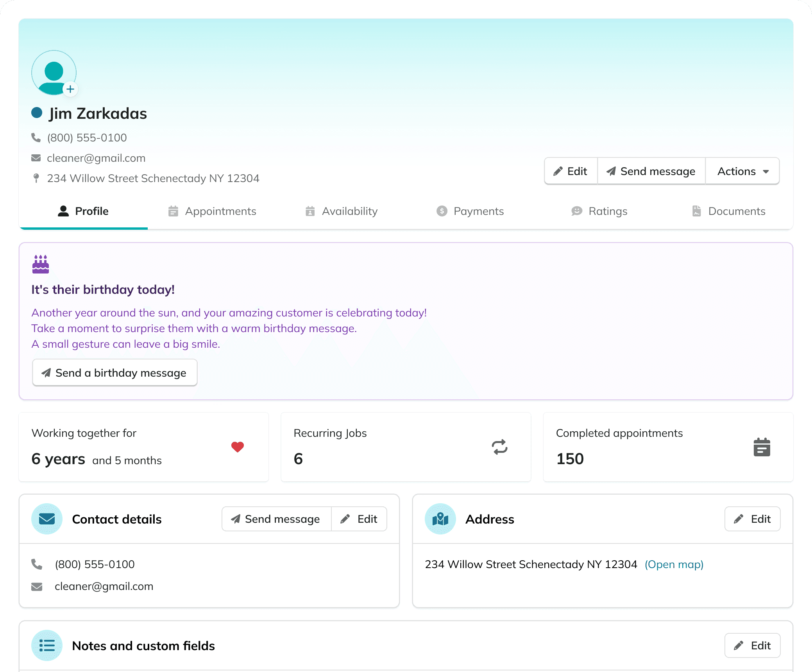Click the Contact details envelope icon

click(47, 519)
